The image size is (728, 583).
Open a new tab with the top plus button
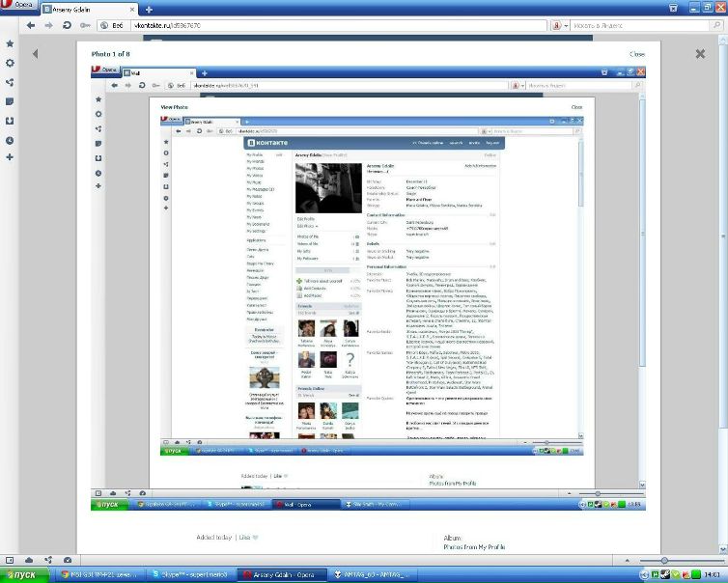click(149, 9)
